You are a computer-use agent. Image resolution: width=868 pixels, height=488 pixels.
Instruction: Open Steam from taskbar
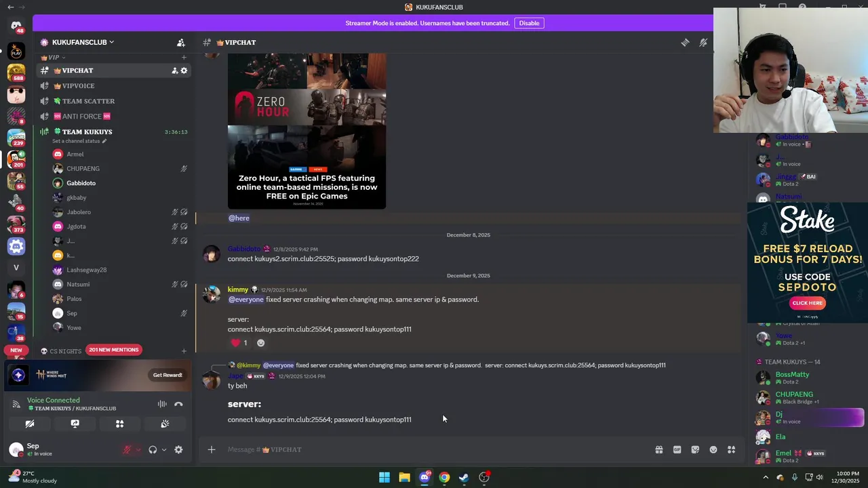point(464,477)
